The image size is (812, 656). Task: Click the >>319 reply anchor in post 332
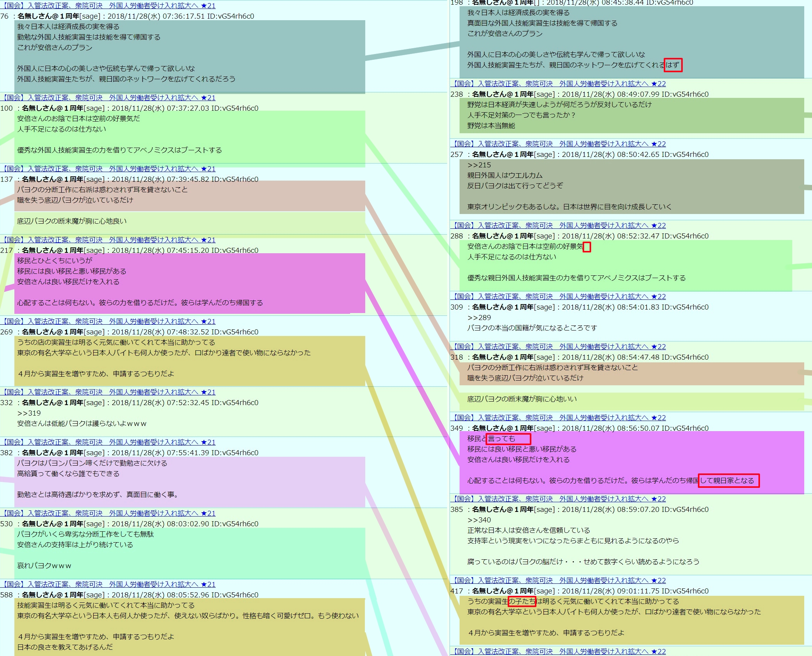[x=29, y=413]
